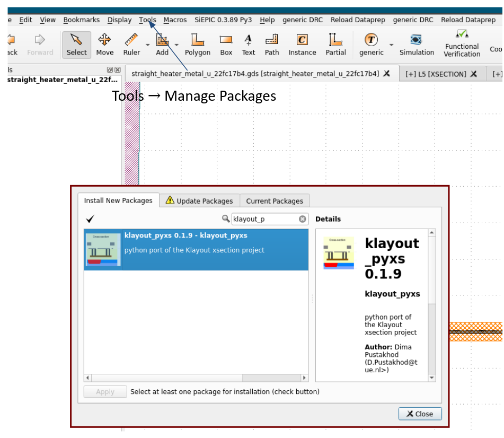Image resolution: width=504 pixels, height=438 pixels.
Task: Focus the package search field
Action: click(x=265, y=219)
